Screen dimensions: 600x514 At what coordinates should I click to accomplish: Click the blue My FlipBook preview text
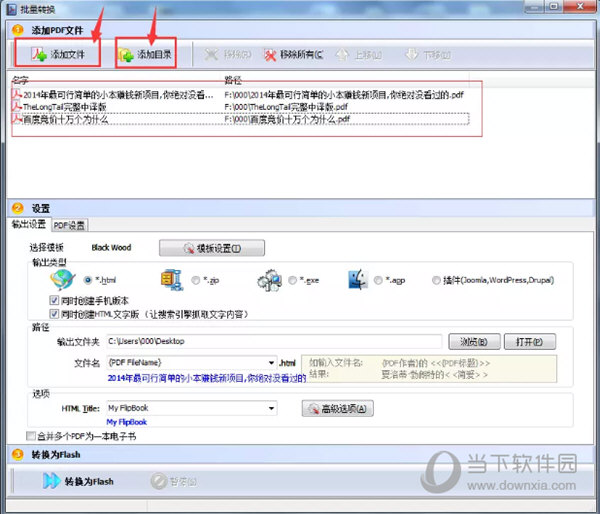[127, 422]
